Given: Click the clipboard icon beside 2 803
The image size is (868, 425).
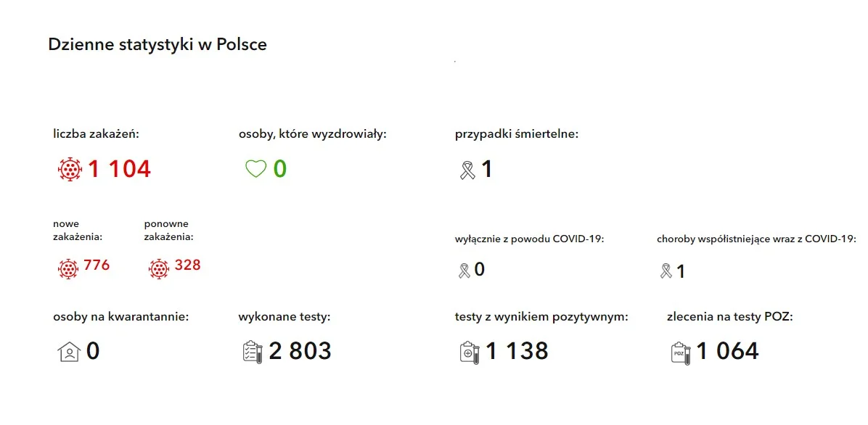Looking at the screenshot, I should 253,352.
